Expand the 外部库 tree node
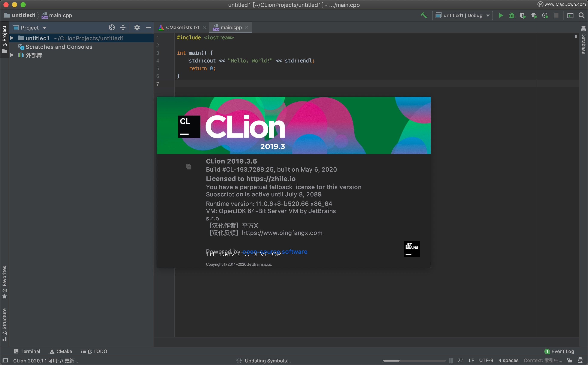 [12, 55]
